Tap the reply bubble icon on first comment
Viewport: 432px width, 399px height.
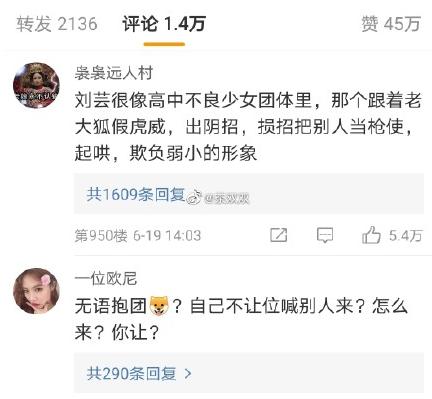coord(325,235)
